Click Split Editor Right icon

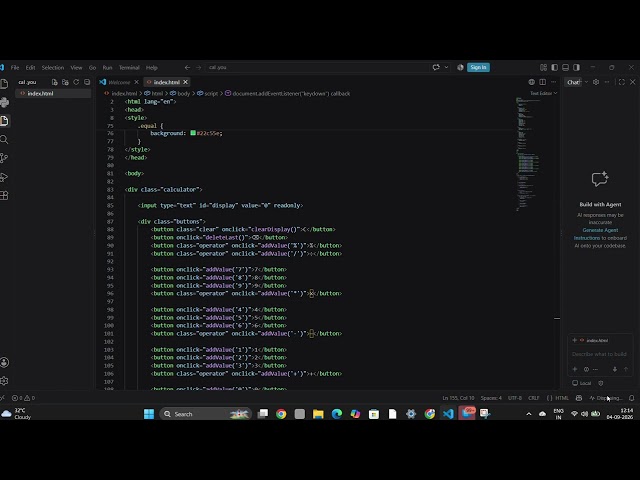542,82
